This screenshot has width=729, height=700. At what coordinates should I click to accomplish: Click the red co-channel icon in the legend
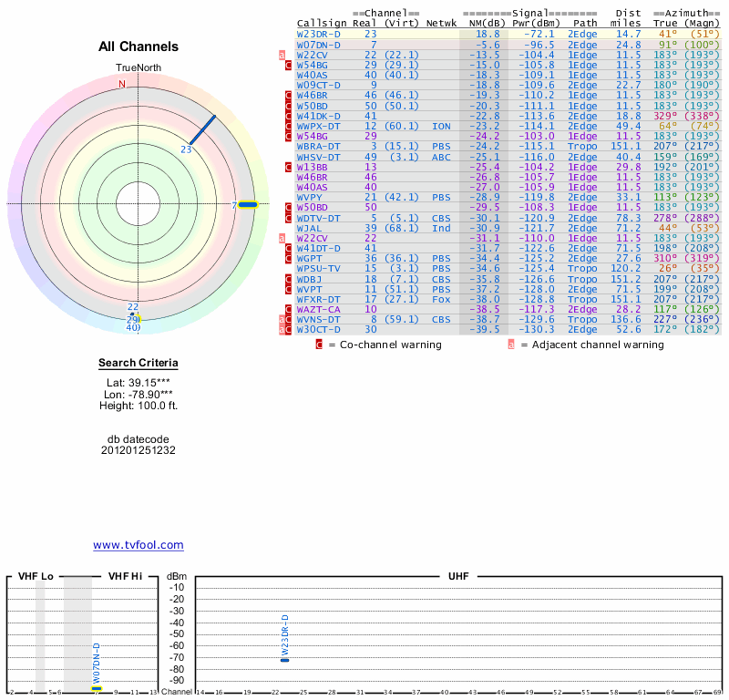tap(319, 345)
